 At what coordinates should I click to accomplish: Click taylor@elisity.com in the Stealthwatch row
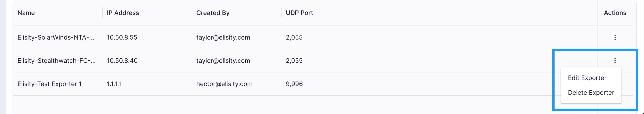(x=223, y=61)
